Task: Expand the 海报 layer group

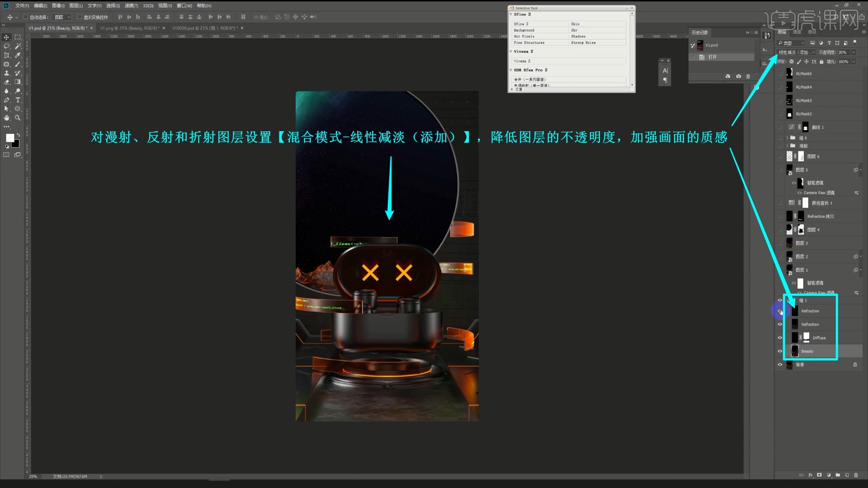Action: click(787, 146)
